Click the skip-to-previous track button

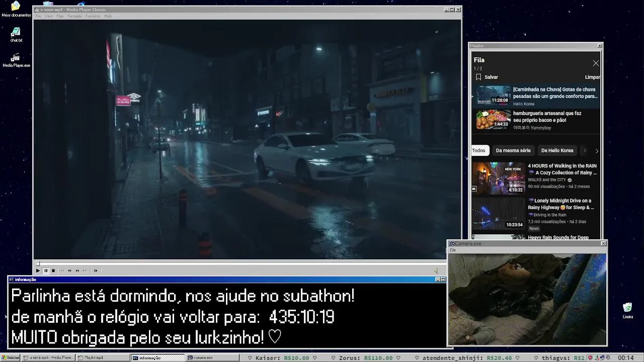click(x=62, y=270)
